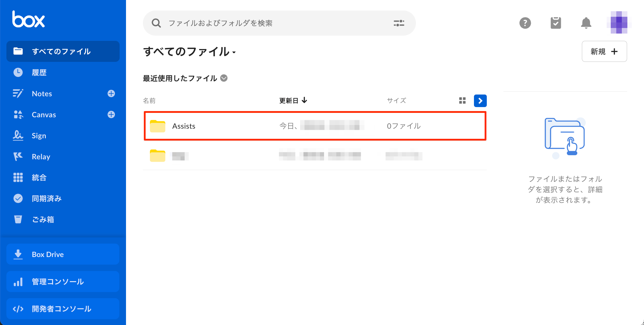644x325 pixels.
Task: Add a new Note with plus icon
Action: (111, 93)
